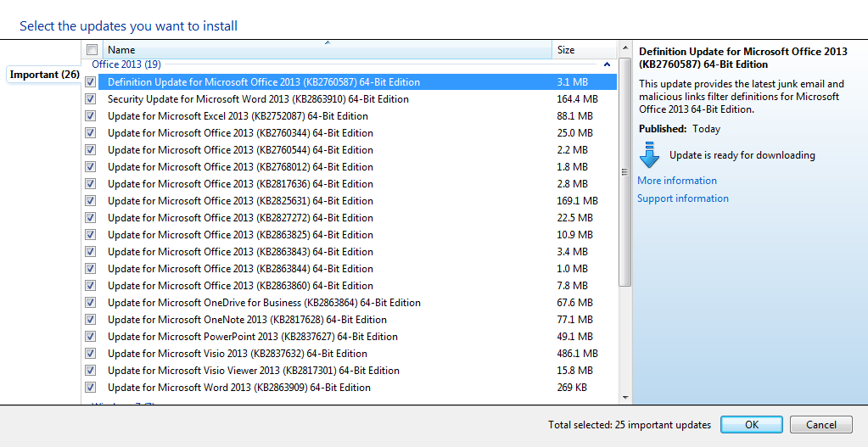
Task: Uncheck Definition Update KB2760587 checkbox
Action: point(90,82)
